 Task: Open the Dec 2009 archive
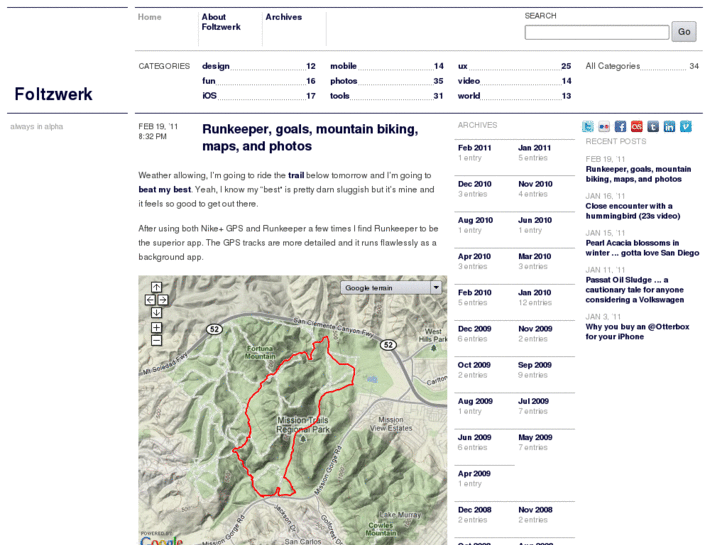coord(474,328)
